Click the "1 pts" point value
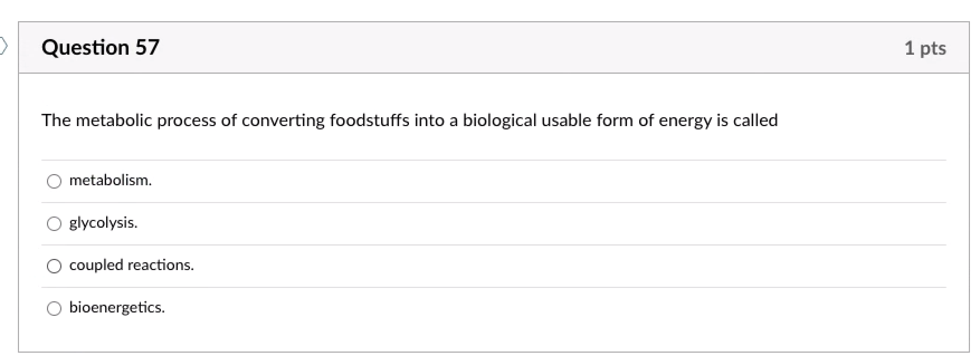The height and width of the screenshot is (356, 980). (x=925, y=48)
